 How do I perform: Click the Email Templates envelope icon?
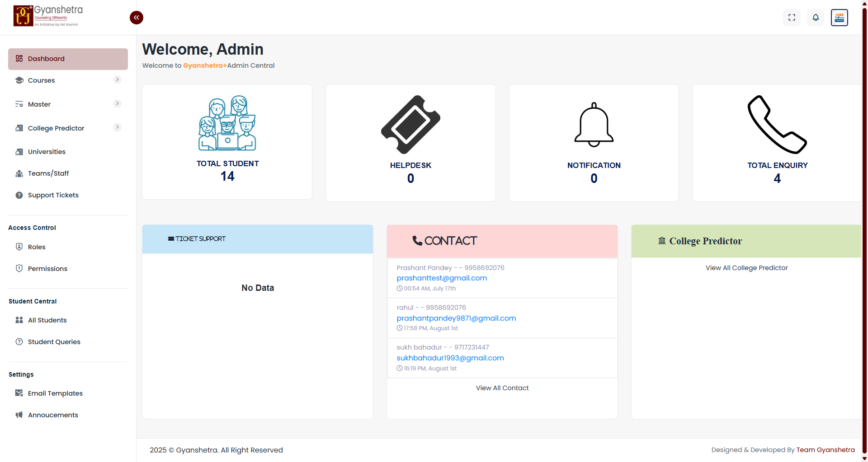pos(19,393)
